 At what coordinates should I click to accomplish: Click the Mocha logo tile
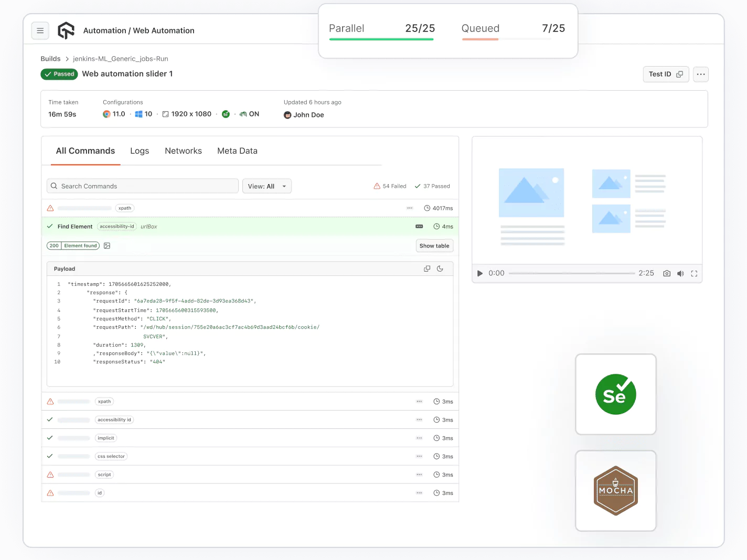coord(615,491)
